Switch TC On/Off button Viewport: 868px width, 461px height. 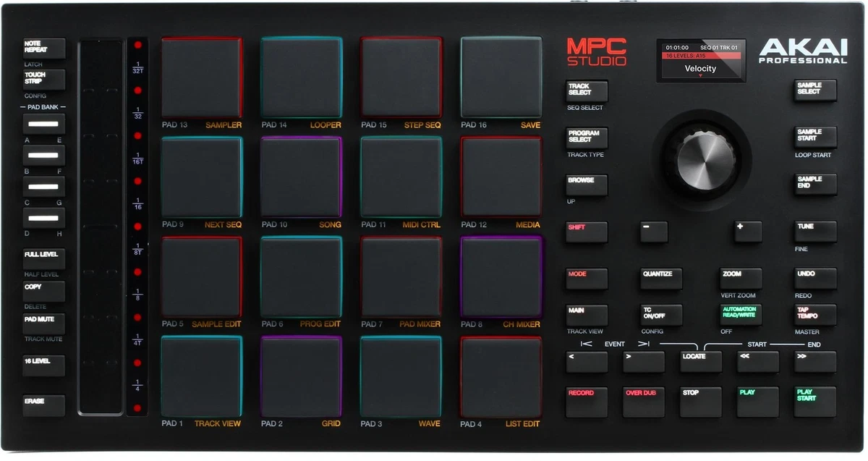click(661, 315)
